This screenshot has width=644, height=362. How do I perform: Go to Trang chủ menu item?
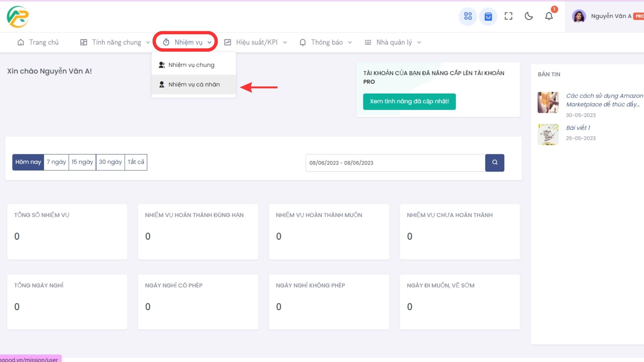point(38,42)
